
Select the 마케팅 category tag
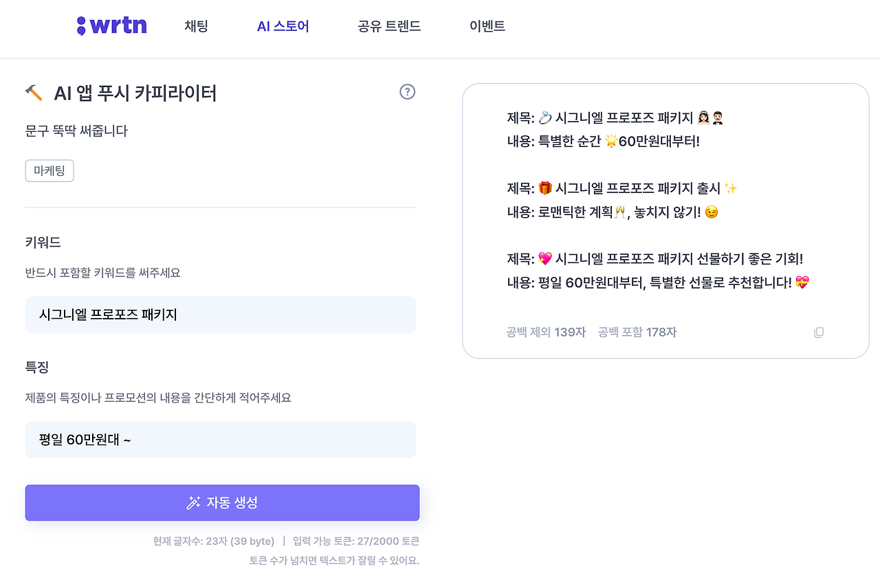click(x=49, y=170)
